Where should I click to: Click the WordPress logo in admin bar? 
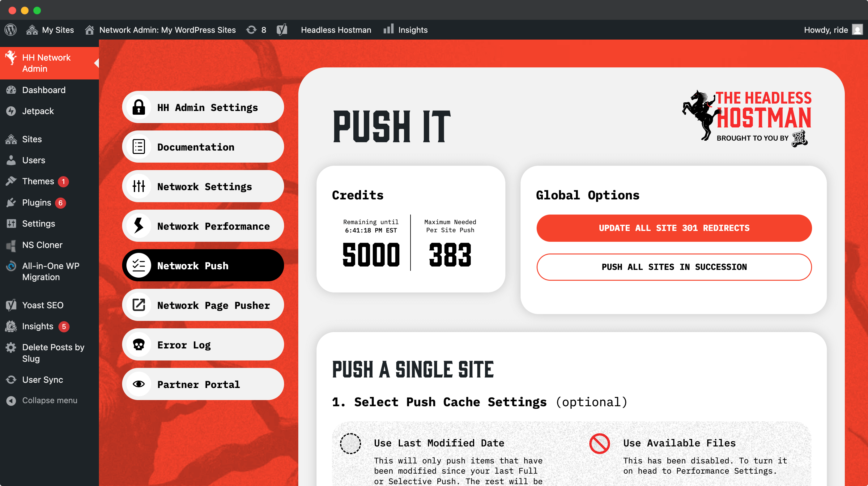tap(11, 30)
